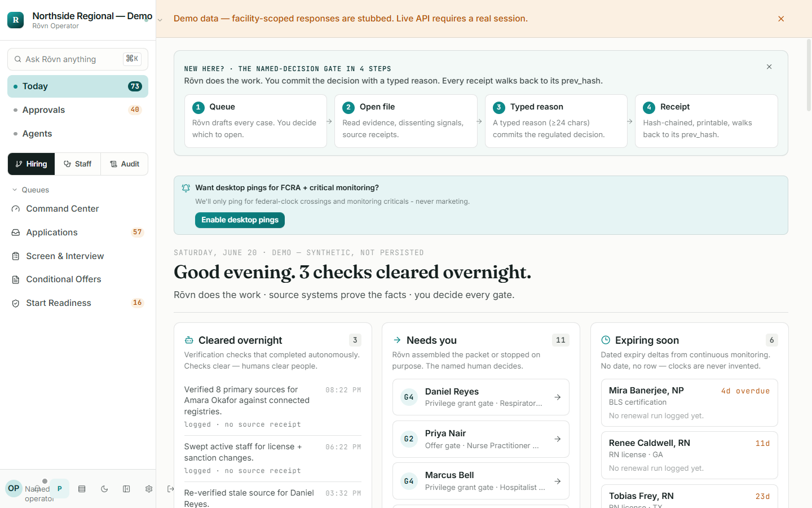Open Daniel Reyes privilege grant gate
This screenshot has width=812, height=508.
click(481, 397)
